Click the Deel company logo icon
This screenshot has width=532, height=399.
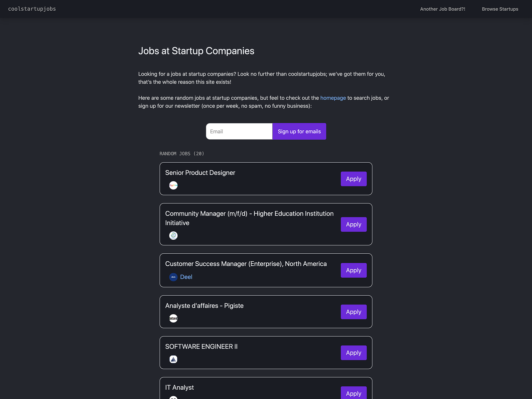tap(173, 277)
